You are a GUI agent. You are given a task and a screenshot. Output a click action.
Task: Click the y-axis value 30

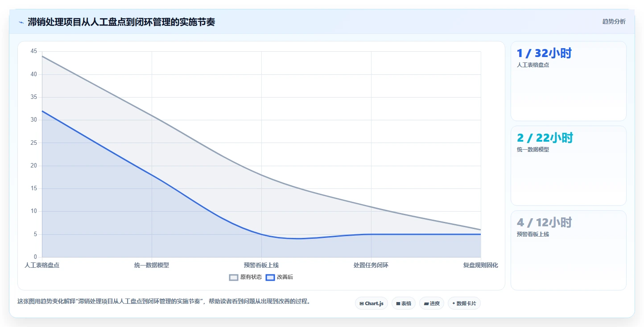pos(34,120)
